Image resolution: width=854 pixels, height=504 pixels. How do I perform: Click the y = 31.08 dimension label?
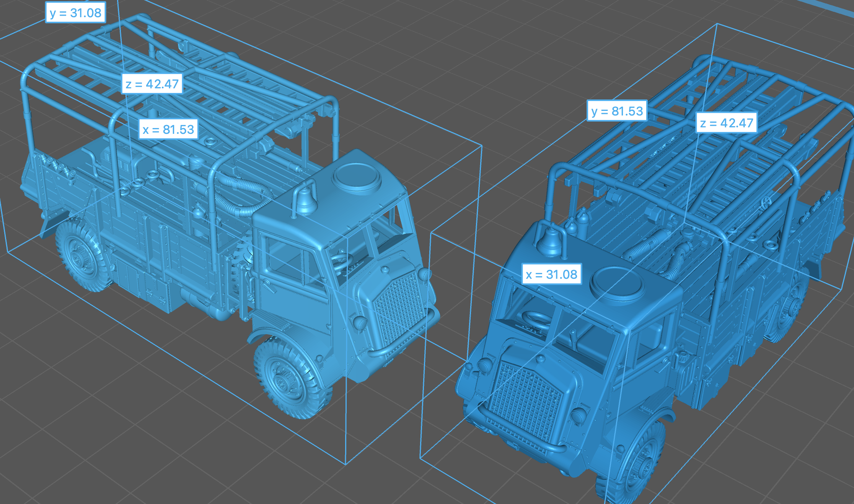[x=75, y=13]
